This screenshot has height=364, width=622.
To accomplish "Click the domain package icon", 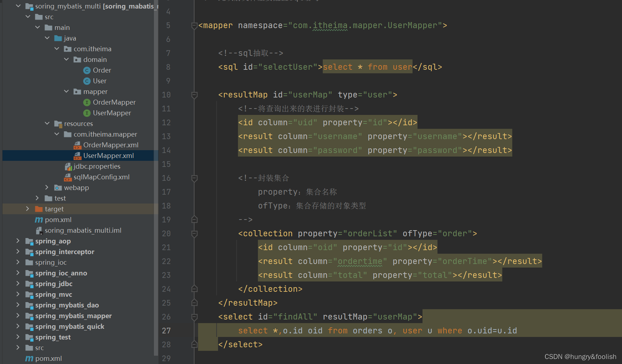I will point(77,59).
